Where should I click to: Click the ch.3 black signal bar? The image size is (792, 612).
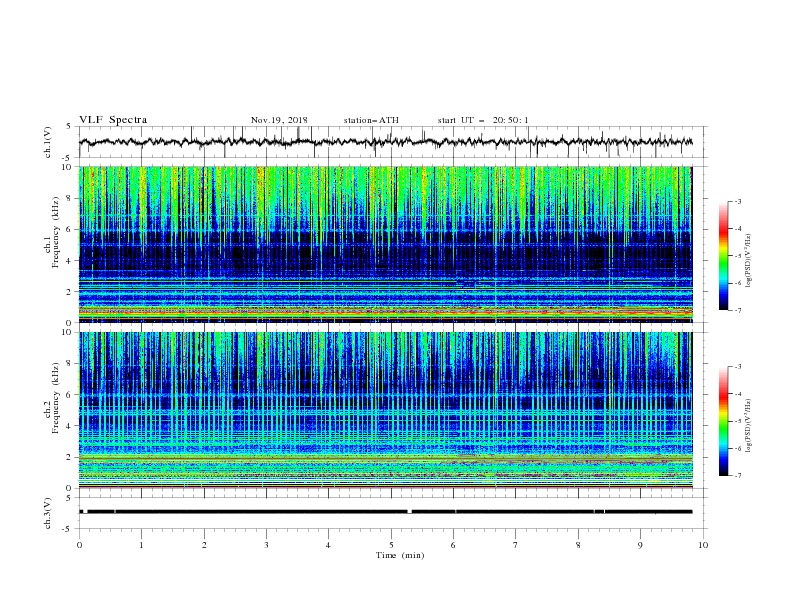pos(385,512)
